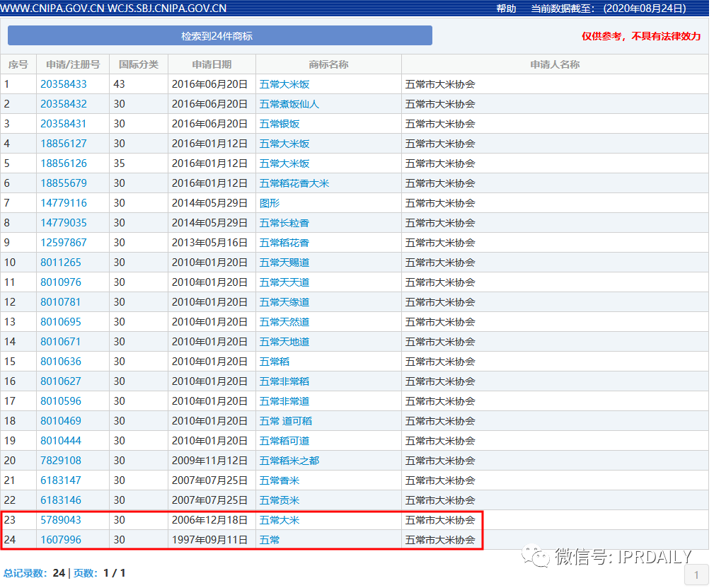Viewport: 714px width, 588px height.
Task: Click the 申请人名称 column header
Action: tap(555, 64)
